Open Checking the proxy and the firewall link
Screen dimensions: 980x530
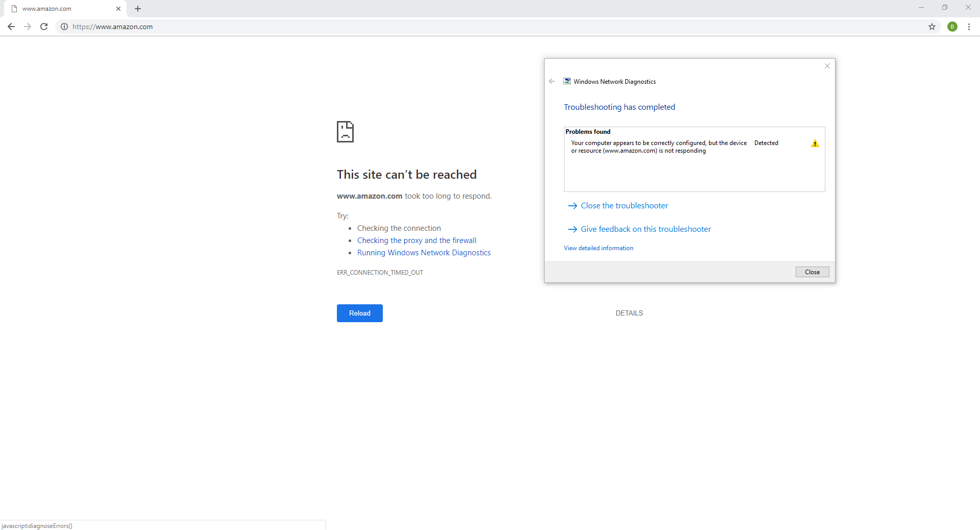(x=416, y=240)
